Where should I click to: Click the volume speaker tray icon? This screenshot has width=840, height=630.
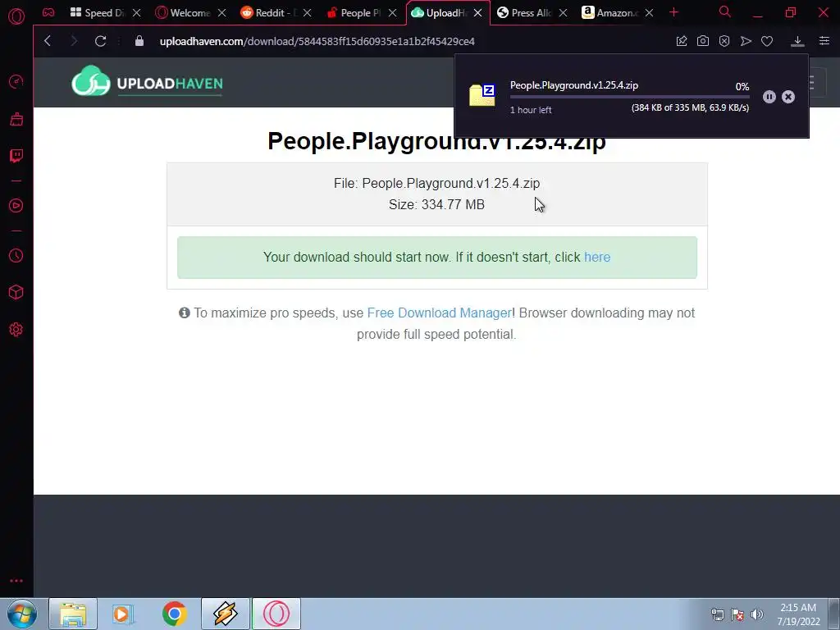click(757, 614)
